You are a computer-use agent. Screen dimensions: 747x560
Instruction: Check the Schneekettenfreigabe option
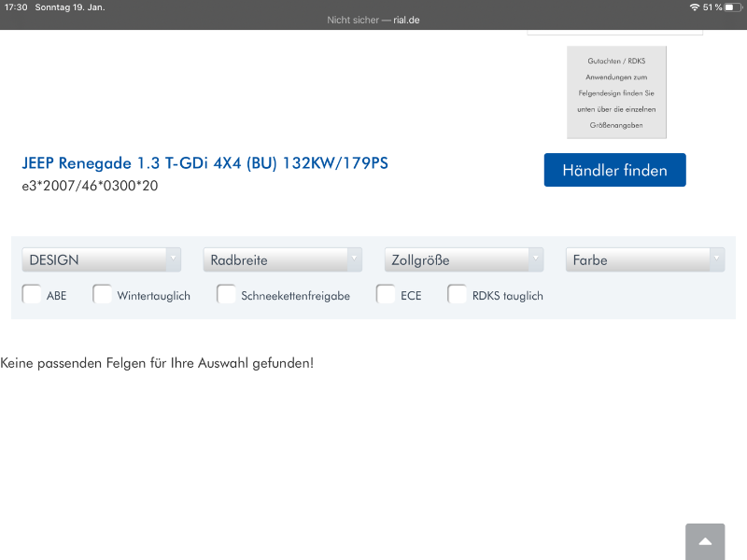pyautogui.click(x=226, y=295)
